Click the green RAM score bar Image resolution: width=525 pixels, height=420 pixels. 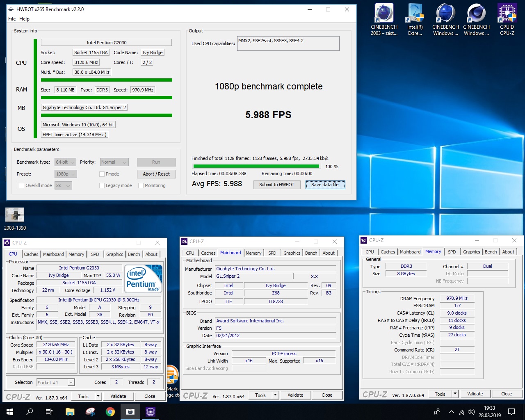click(107, 98)
